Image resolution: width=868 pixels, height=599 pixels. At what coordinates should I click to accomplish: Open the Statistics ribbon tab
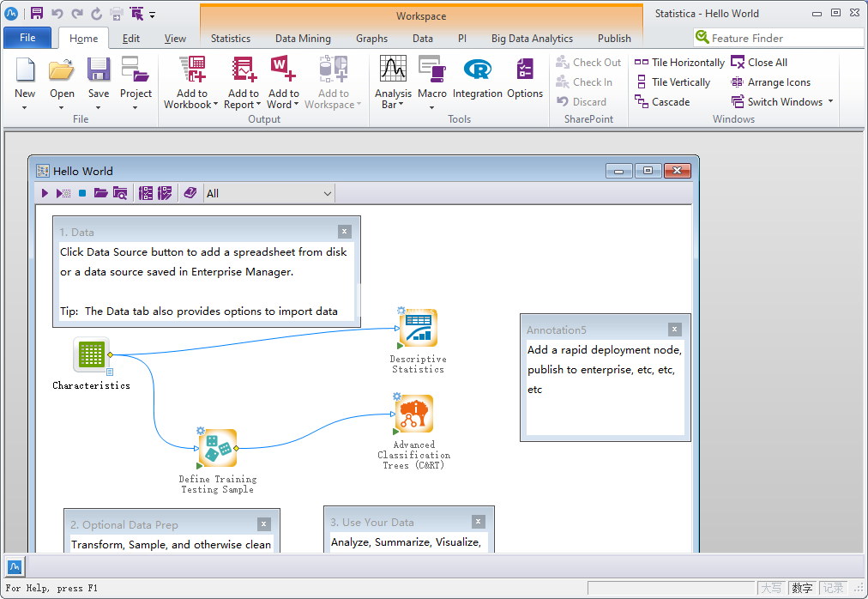tap(230, 39)
